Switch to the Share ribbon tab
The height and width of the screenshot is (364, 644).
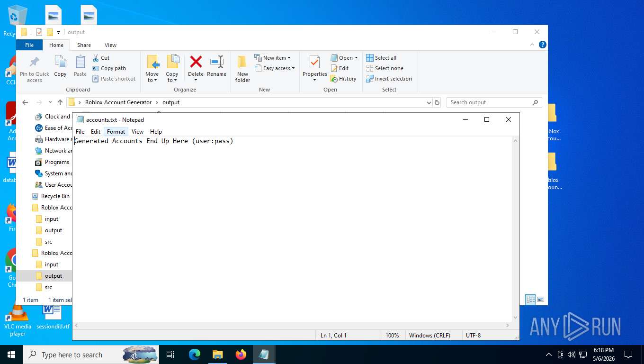(84, 45)
